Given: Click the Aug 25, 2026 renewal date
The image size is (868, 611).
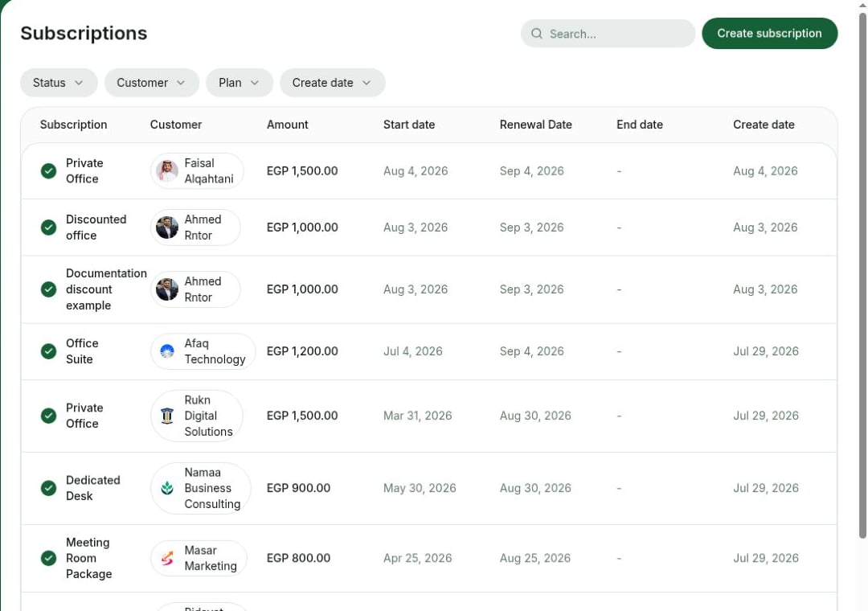Looking at the screenshot, I should coord(534,559).
